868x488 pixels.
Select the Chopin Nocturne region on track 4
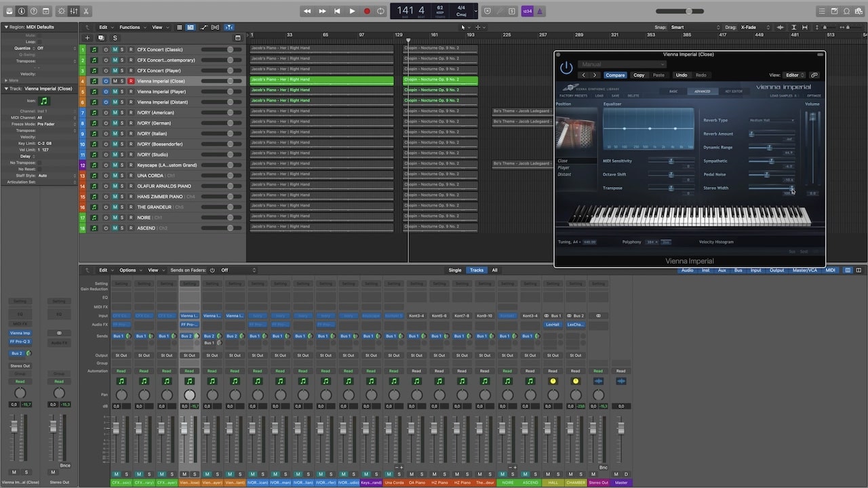click(439, 79)
